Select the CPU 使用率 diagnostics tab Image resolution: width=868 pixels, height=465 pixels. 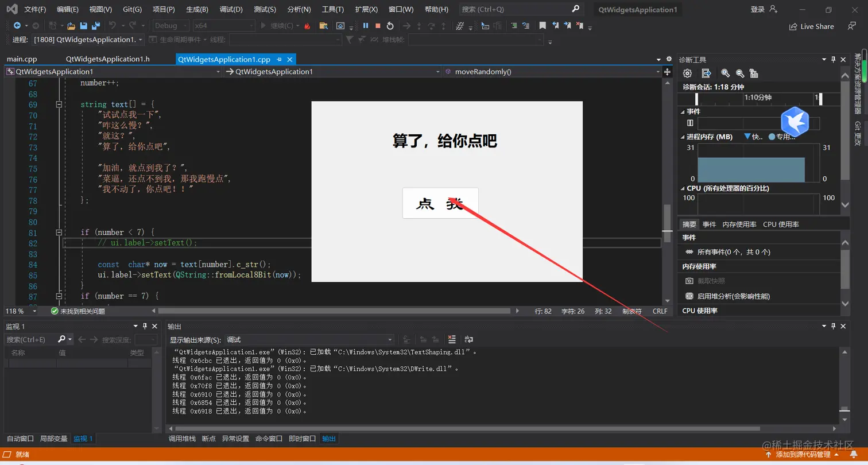781,224
